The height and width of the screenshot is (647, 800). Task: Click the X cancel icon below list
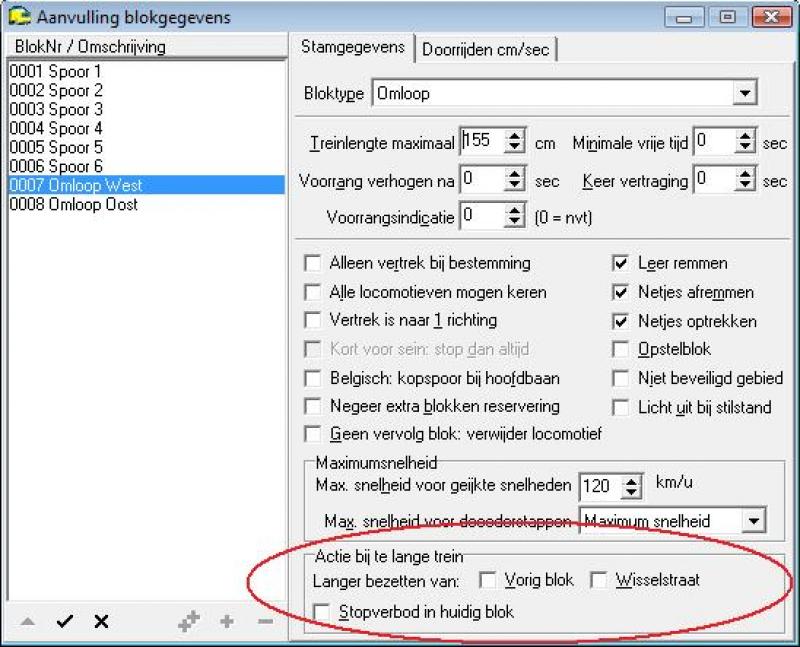click(x=101, y=622)
